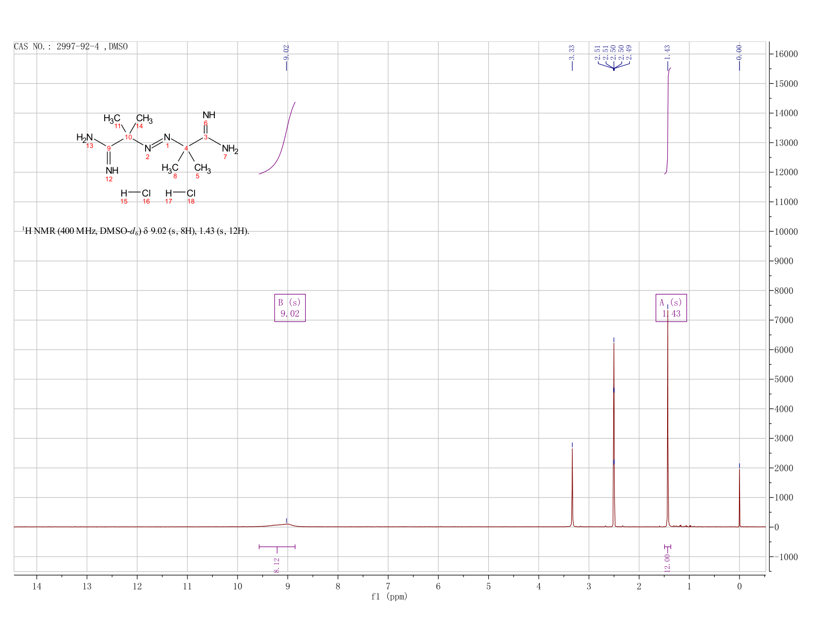Click the nitrogen atom numbered 2
The width and height of the screenshot is (834, 644).
point(148,148)
